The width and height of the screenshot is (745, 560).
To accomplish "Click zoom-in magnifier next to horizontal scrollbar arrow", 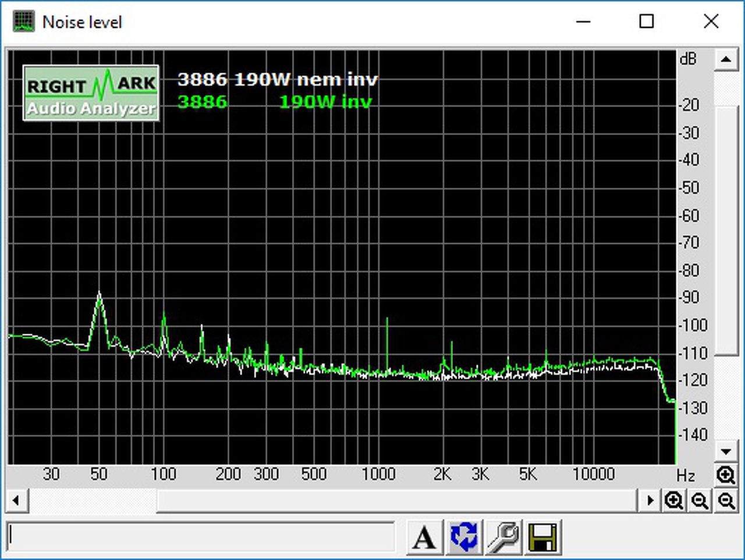I will click(x=674, y=501).
